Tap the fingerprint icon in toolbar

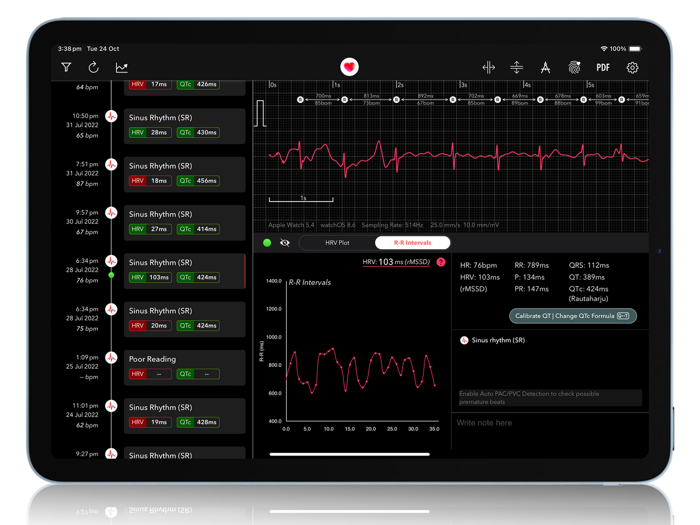pos(574,67)
